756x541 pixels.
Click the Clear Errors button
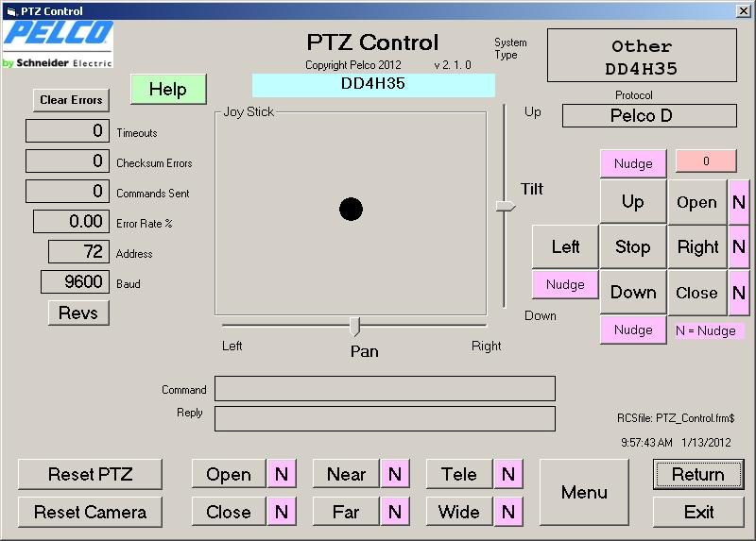coord(71,100)
